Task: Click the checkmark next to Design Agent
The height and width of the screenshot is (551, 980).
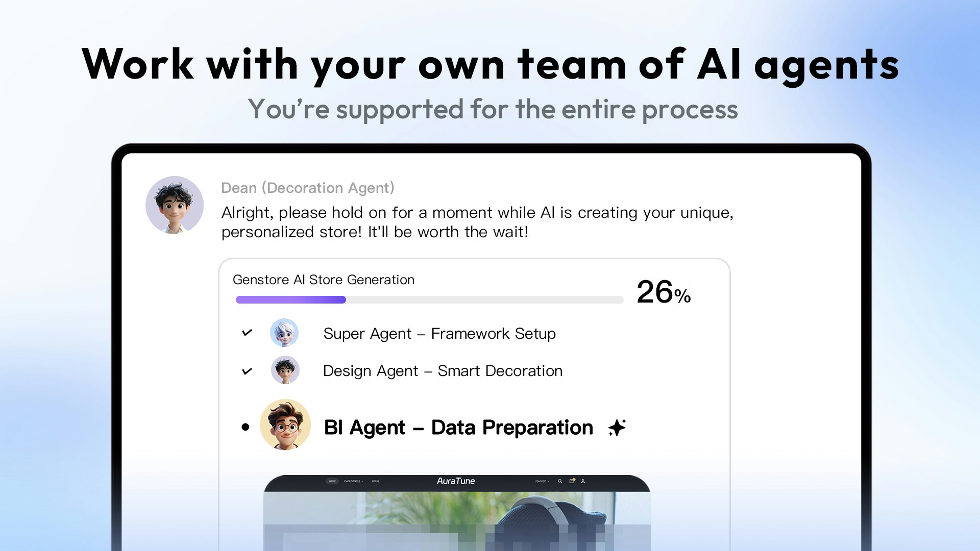Action: click(247, 371)
